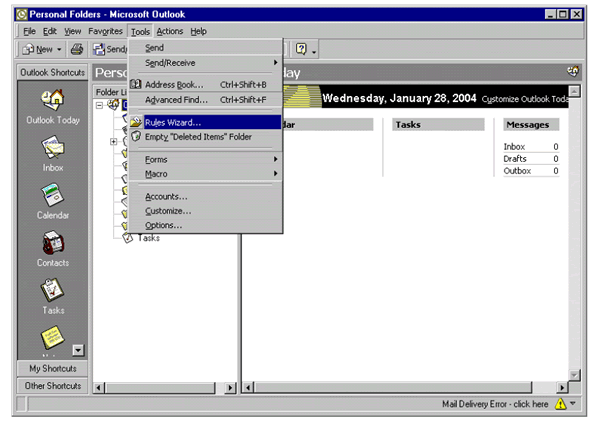The height and width of the screenshot is (434, 600).
Task: Expand the Macro submenu
Action: click(x=205, y=174)
